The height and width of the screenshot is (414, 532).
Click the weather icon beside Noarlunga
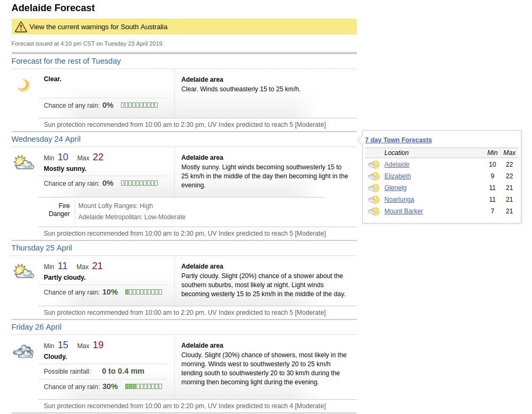[x=374, y=200]
